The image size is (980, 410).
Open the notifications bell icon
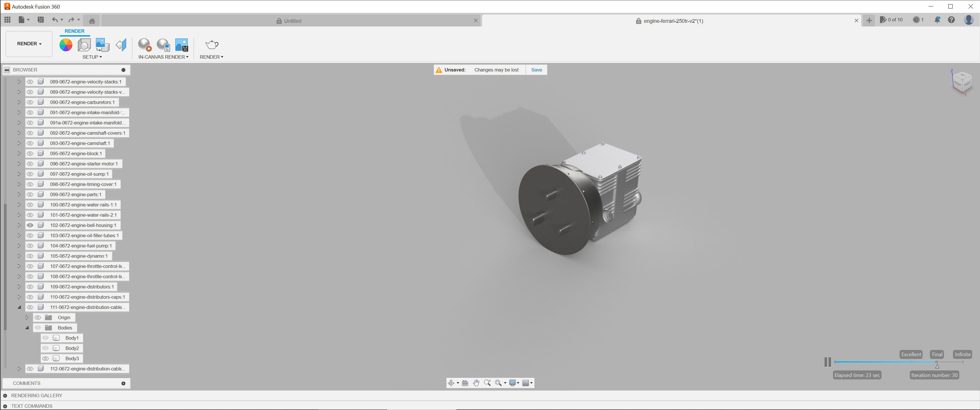coord(937,20)
